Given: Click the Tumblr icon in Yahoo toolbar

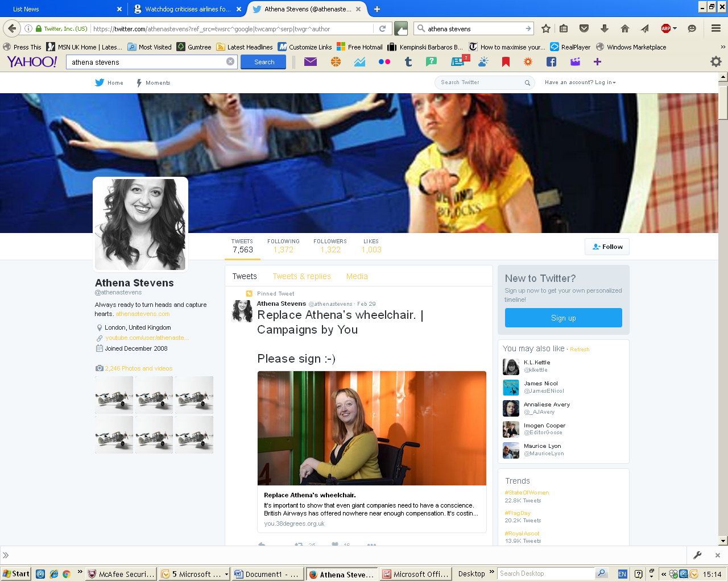Looking at the screenshot, I should coord(408,62).
